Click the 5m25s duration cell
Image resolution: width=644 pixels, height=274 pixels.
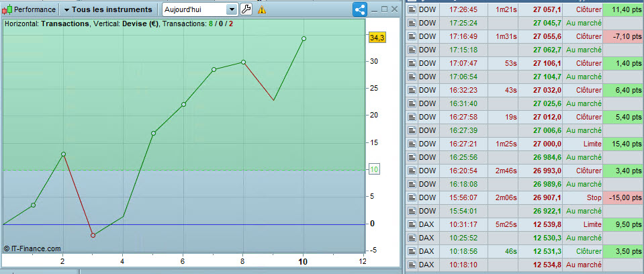click(503, 224)
